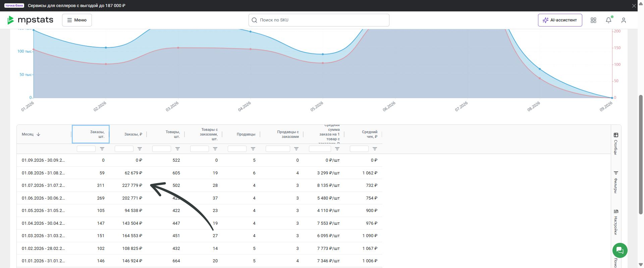Image resolution: width=644 pixels, height=268 pixels.
Task: Focus the Поиск по SKU search field
Action: pos(319,20)
